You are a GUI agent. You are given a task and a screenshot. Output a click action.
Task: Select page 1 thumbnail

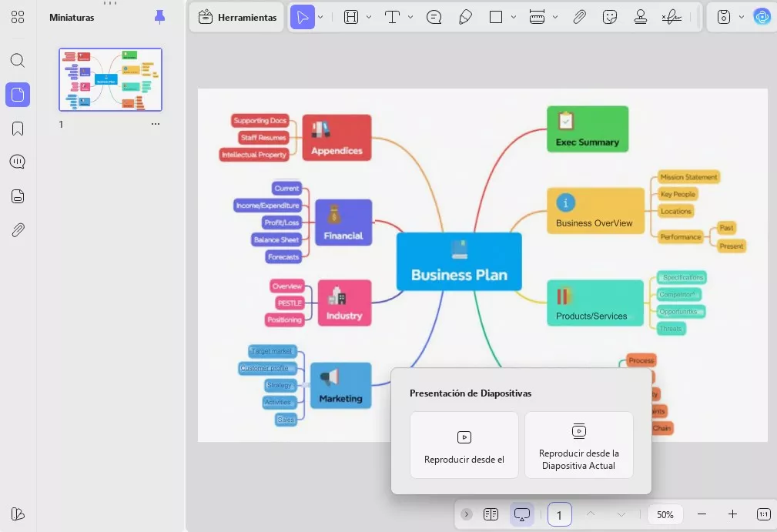110,80
